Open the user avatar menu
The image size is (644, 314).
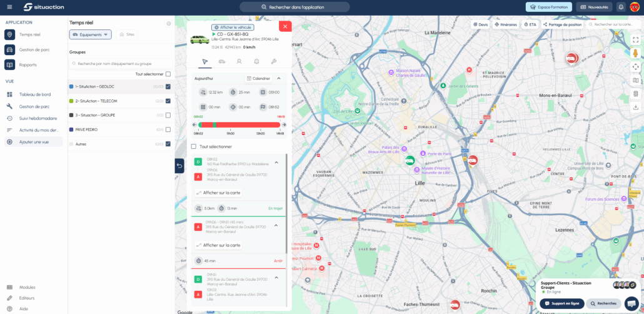[634, 7]
